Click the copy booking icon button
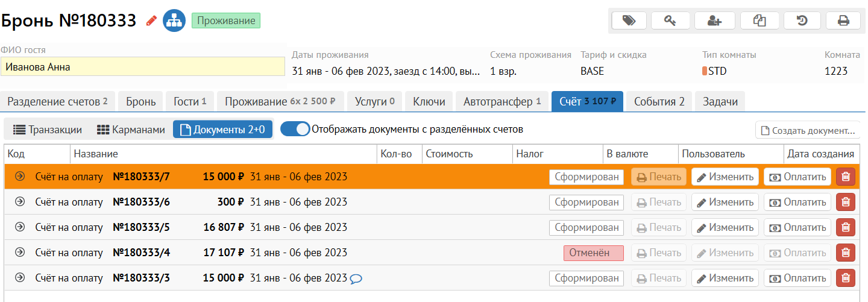This screenshot has width=868, height=302. coord(759,20)
